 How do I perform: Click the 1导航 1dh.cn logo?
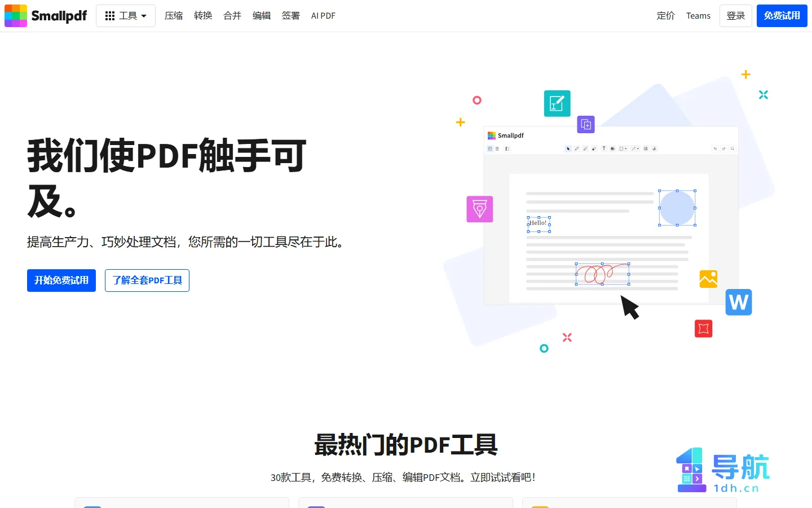pyautogui.click(x=723, y=471)
